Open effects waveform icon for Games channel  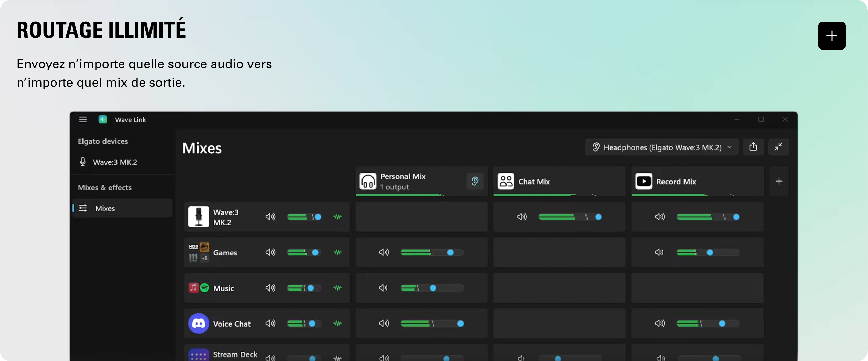(337, 252)
